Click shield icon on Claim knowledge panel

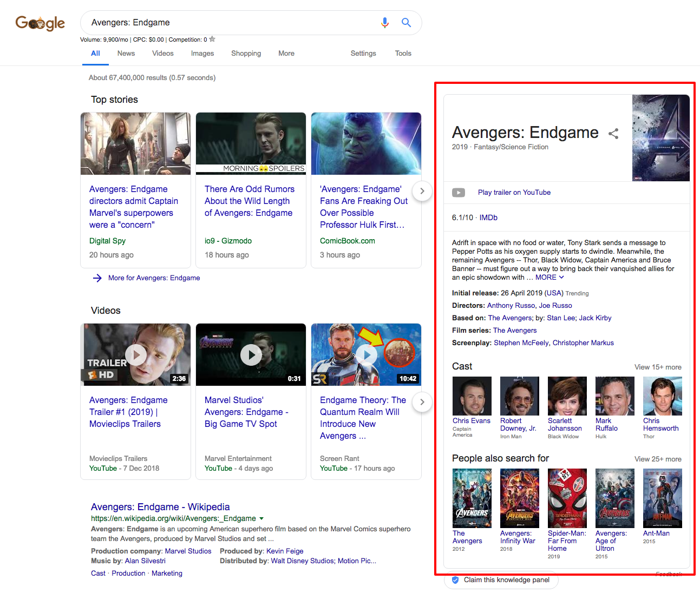click(x=455, y=580)
